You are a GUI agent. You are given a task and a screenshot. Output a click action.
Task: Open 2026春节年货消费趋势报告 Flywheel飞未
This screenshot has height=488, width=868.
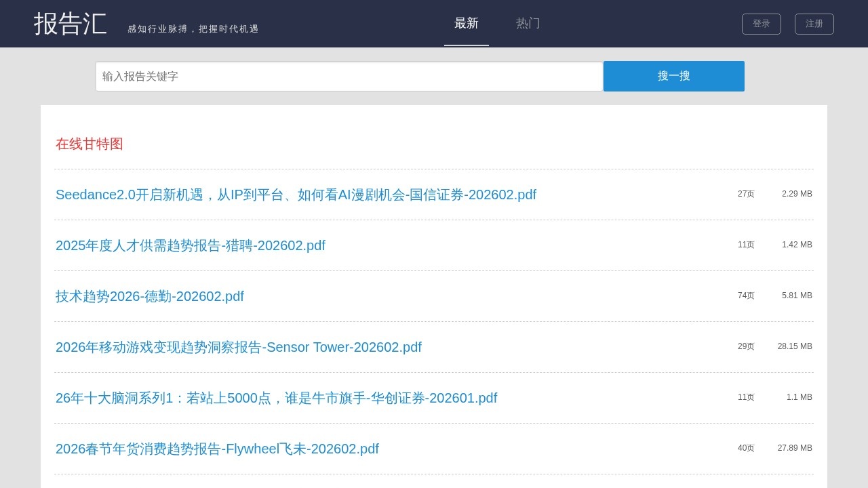pyautogui.click(x=217, y=449)
